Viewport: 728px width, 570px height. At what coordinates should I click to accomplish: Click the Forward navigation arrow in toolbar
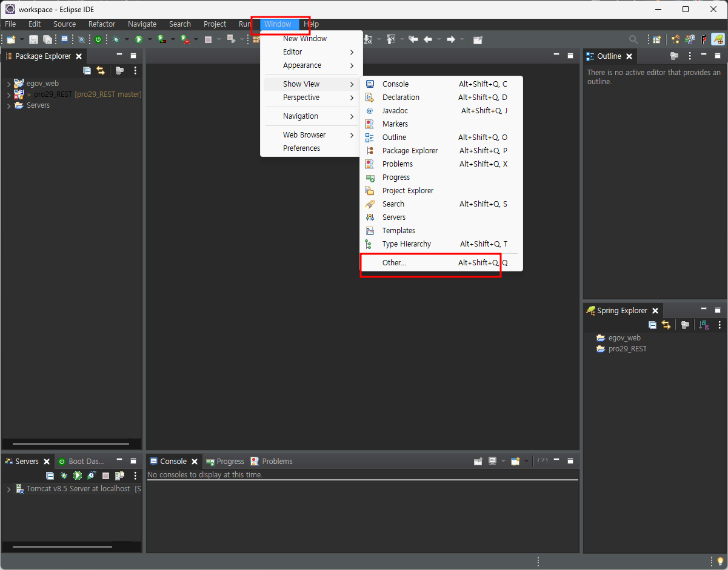(x=450, y=39)
